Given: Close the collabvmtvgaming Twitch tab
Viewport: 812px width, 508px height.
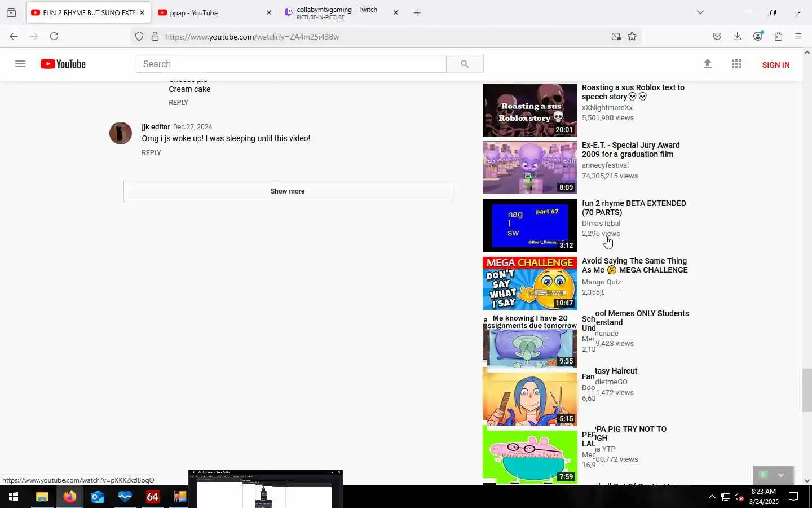Looking at the screenshot, I should (x=396, y=12).
